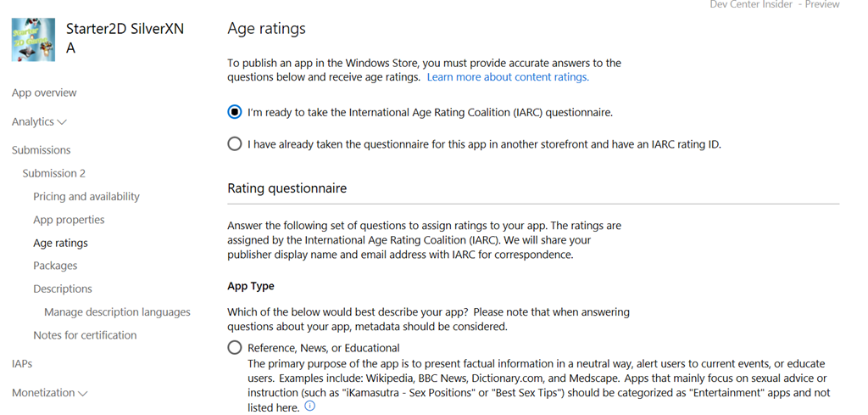Click the info icon after 'listed here.'
868x415 pixels.
309,407
